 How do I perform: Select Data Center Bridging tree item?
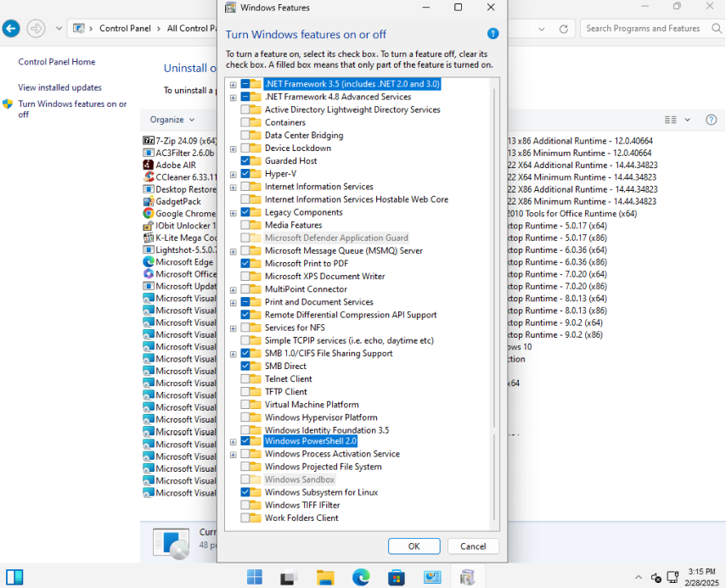click(x=304, y=135)
